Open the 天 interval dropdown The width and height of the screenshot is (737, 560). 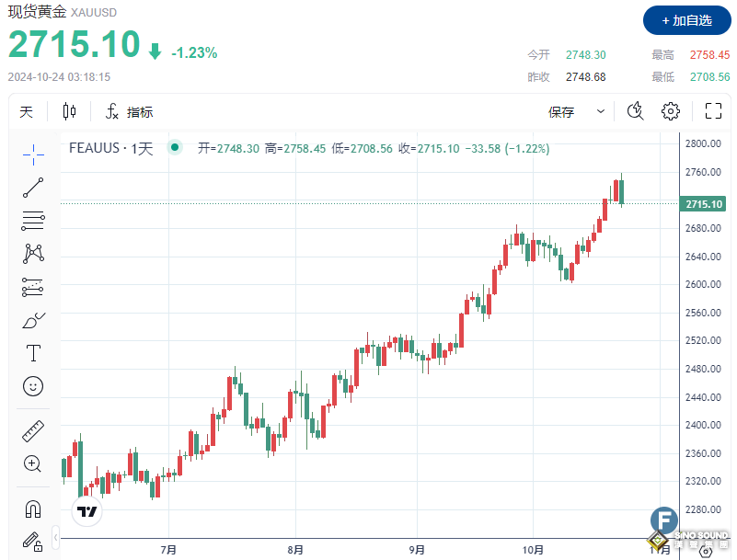coord(27,110)
